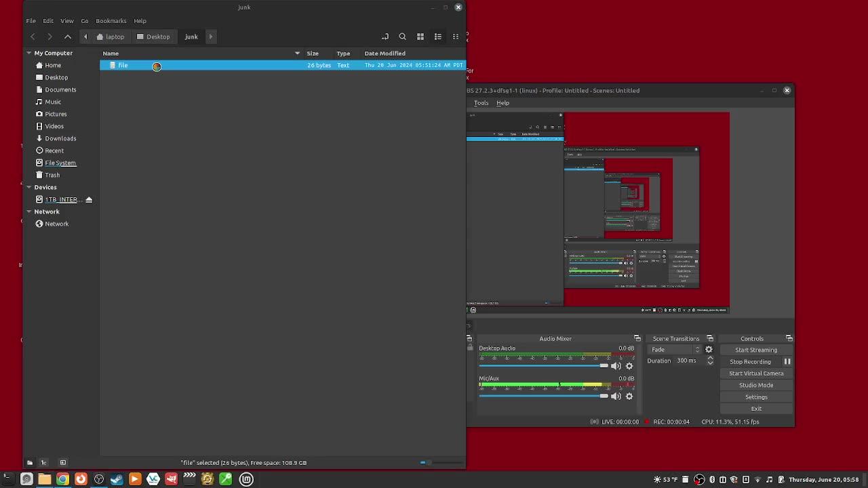Pop out the Audio Mixer dock
The height and width of the screenshot is (488, 868).
click(637, 338)
